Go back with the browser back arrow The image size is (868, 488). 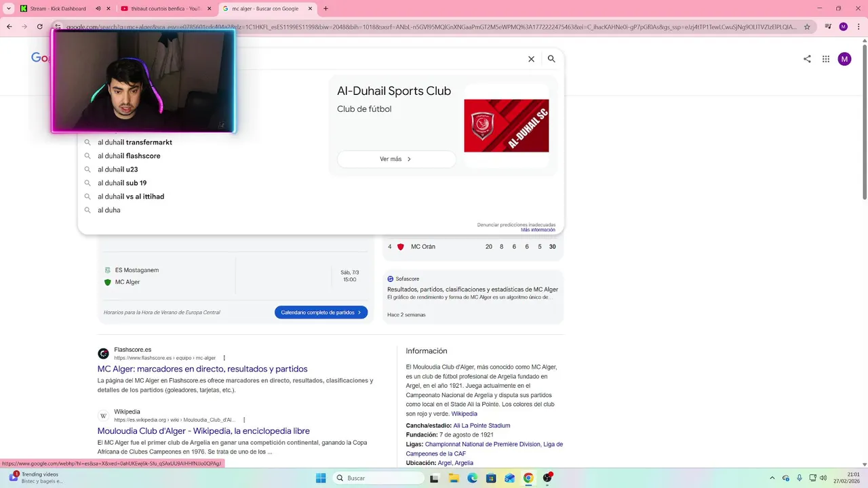click(x=9, y=27)
